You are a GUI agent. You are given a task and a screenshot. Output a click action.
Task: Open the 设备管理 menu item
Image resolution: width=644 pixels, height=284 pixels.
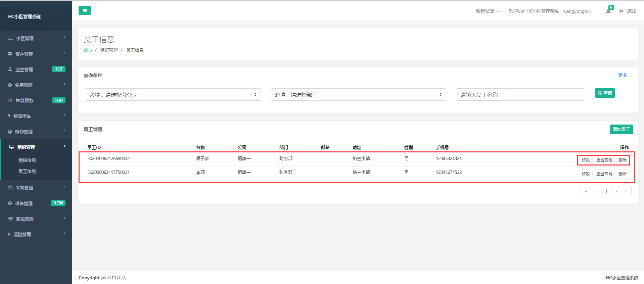click(x=36, y=203)
